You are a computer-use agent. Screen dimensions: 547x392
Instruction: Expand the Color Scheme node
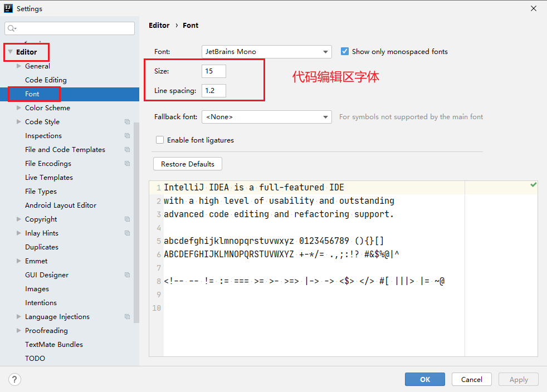(19, 108)
